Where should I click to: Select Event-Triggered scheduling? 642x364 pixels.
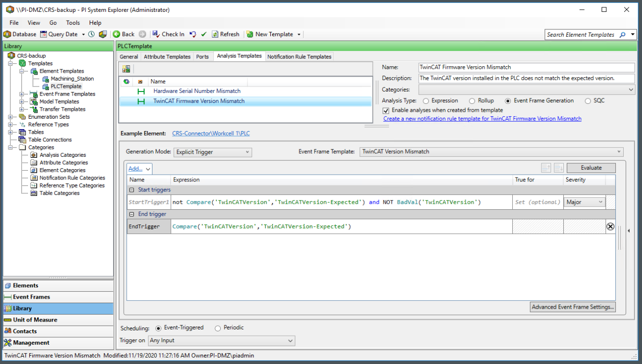pyautogui.click(x=158, y=328)
